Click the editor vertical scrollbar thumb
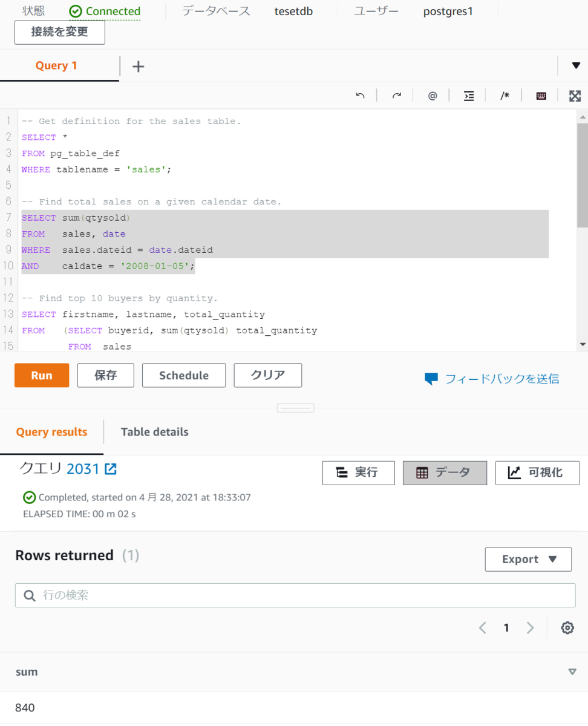Image resolution: width=588 pixels, height=726 pixels. point(583,175)
